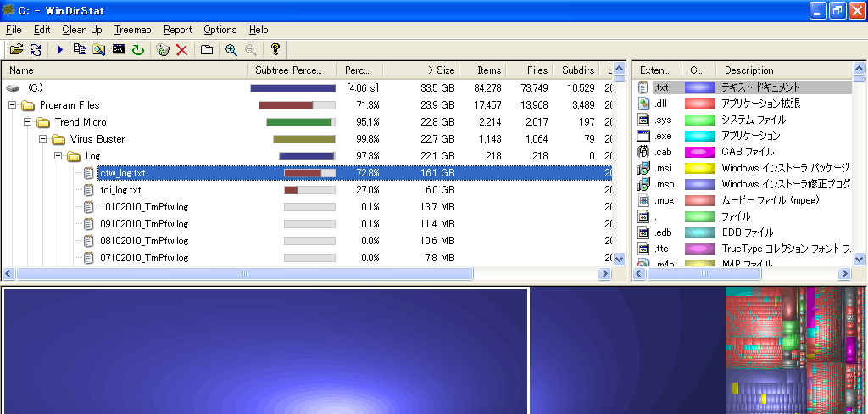Click the Open folder toolbar icon

click(x=16, y=50)
